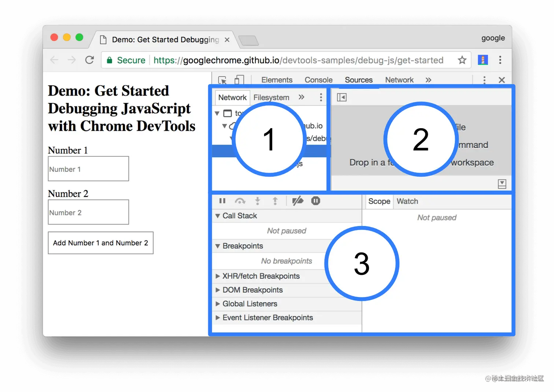554x392 pixels.
Task: Reload the page
Action: [x=89, y=60]
